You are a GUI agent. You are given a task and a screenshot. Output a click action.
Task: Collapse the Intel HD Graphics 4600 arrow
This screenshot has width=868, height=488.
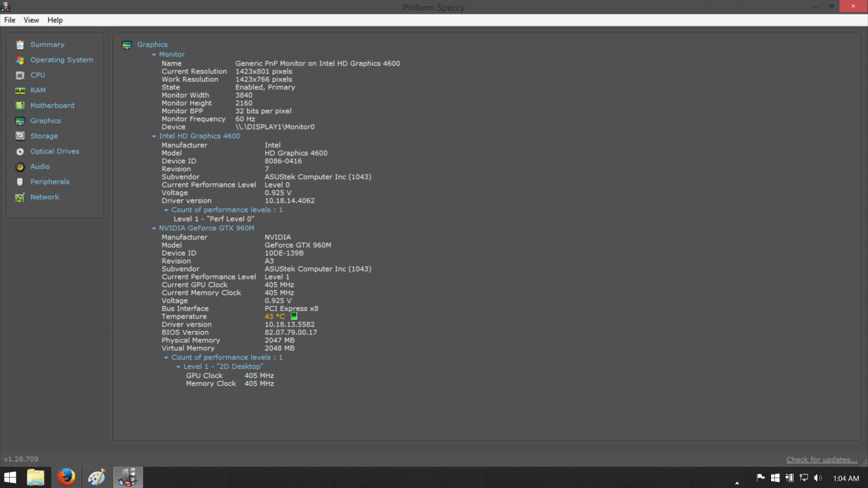tap(154, 137)
